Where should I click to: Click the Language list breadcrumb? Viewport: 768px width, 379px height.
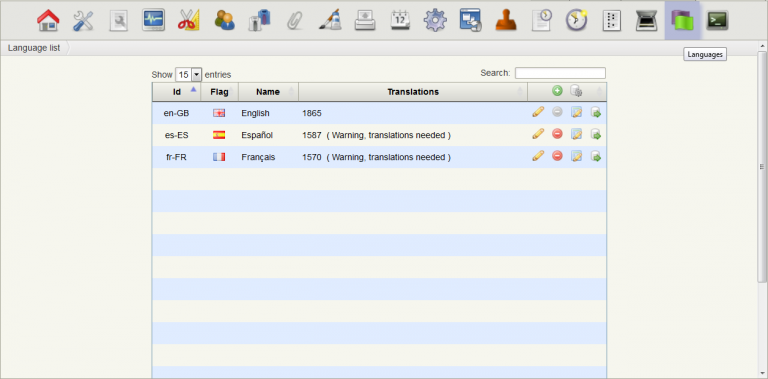coord(34,48)
